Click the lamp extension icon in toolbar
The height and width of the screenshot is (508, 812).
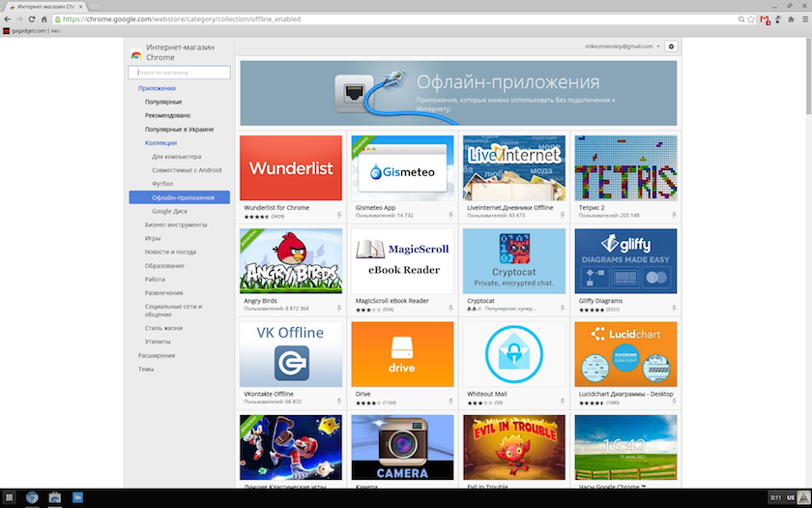(778, 19)
